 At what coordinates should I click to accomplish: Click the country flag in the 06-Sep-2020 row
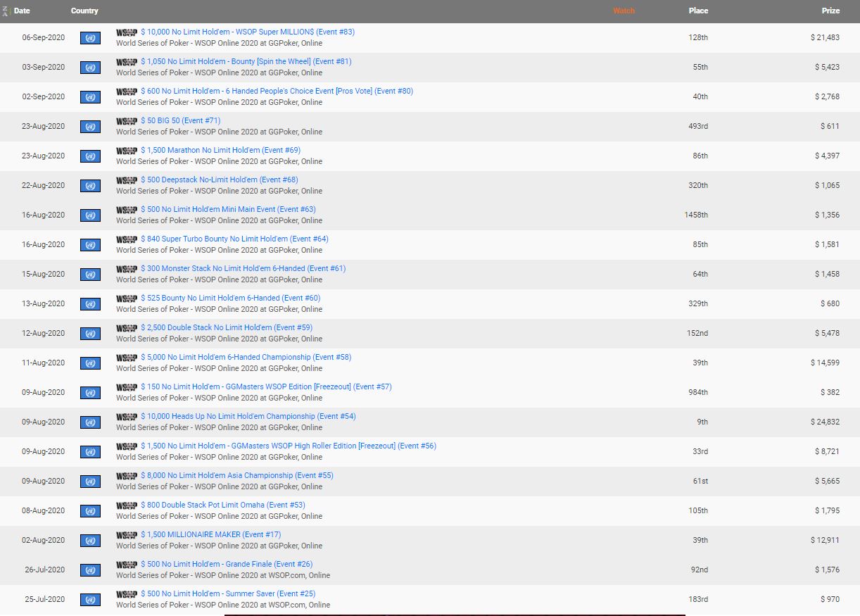[x=90, y=38]
